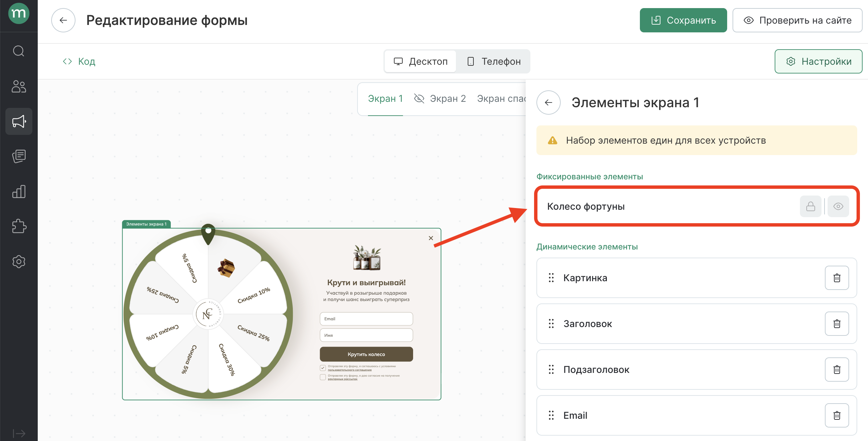Click the Сохранить button

tap(683, 20)
